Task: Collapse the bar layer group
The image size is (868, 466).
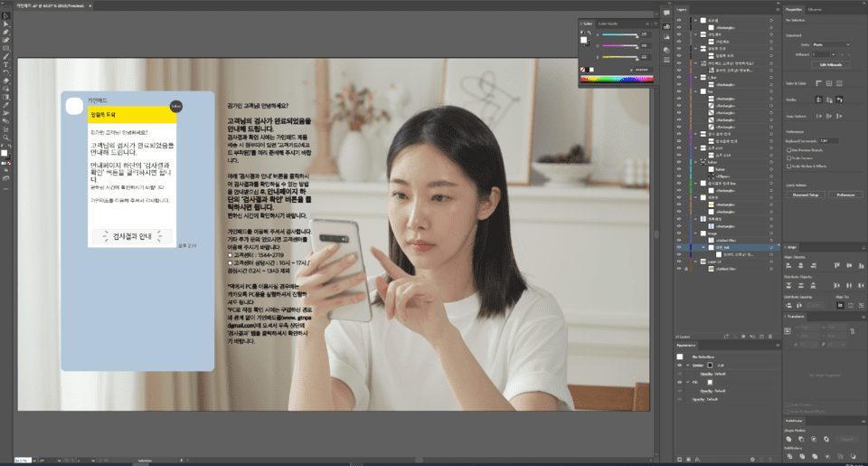Action: tap(695, 90)
